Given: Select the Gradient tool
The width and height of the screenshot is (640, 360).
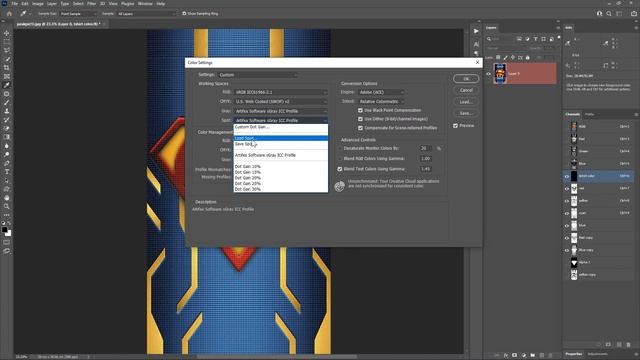Looking at the screenshot, I should [x=7, y=137].
